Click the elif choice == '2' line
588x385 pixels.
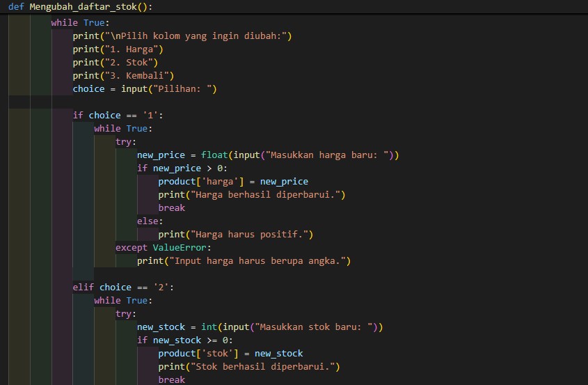(118, 288)
